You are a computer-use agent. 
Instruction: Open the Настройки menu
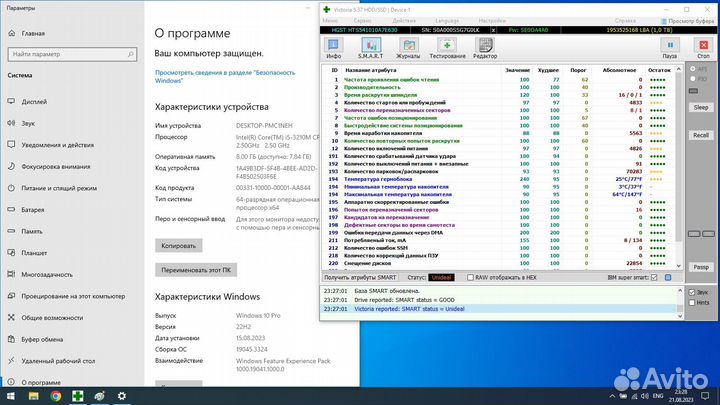492,21
